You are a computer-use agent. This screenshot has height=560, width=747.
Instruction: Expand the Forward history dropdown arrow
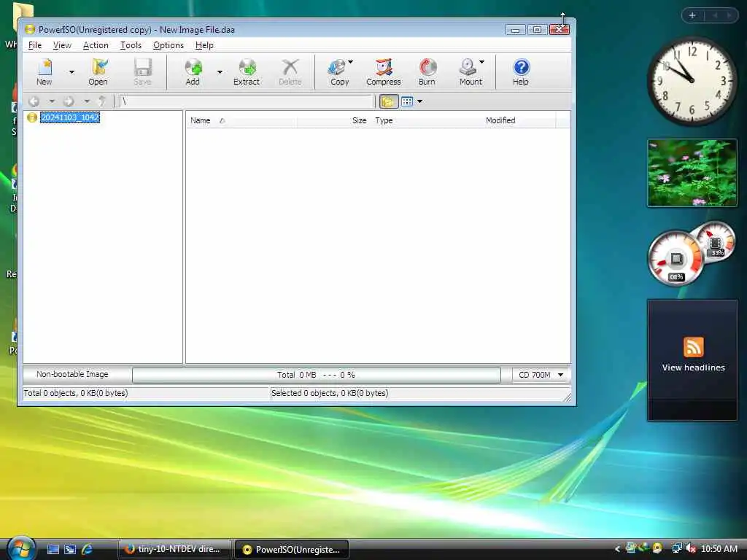tap(87, 101)
